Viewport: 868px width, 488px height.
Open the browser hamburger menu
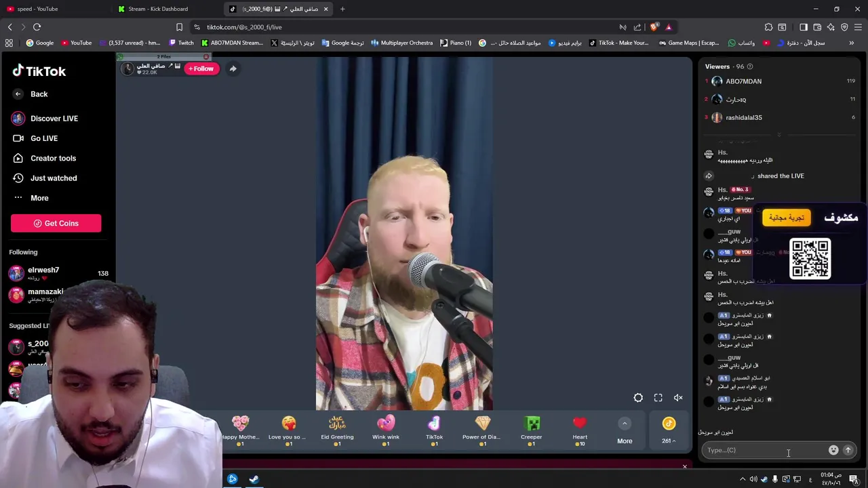[858, 27]
